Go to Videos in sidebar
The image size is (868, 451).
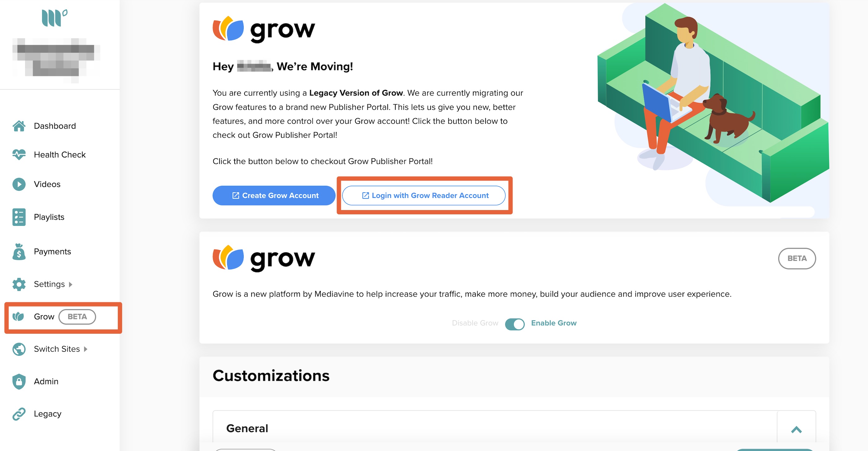coord(47,184)
